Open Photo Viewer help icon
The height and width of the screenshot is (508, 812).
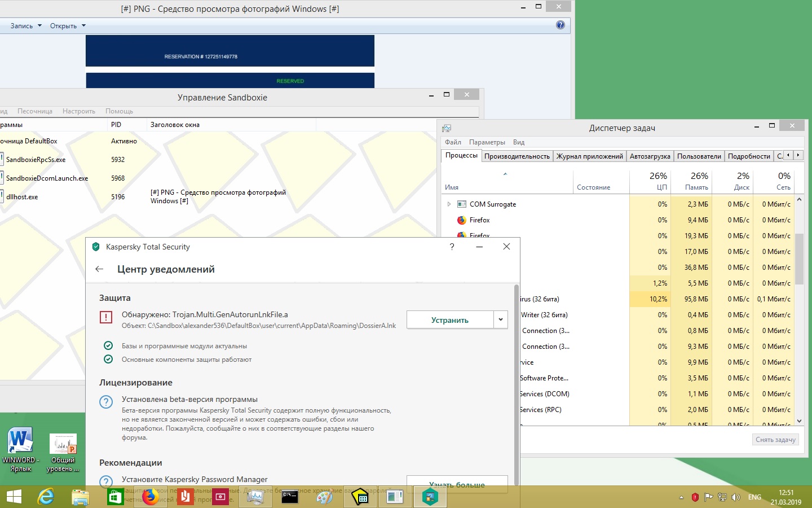[561, 25]
